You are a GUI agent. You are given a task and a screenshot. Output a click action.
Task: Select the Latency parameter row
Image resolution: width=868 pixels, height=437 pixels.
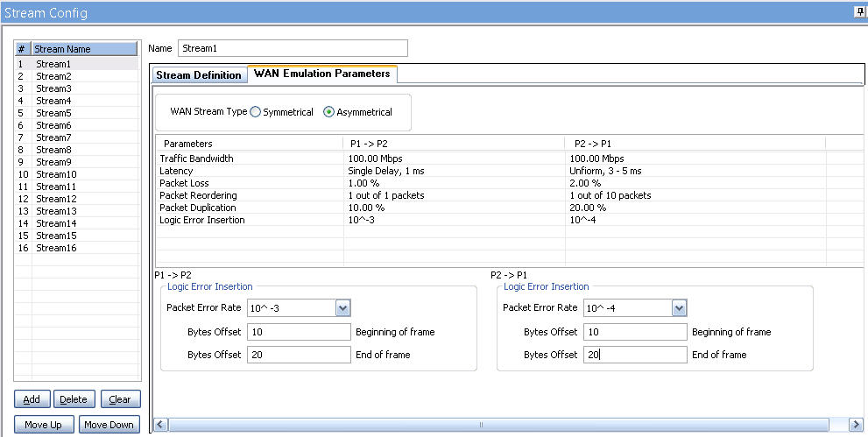click(x=509, y=171)
